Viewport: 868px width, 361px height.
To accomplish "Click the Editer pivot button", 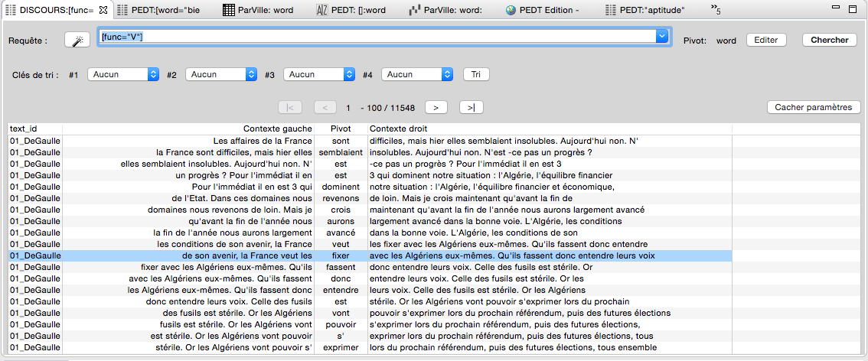I will point(766,40).
